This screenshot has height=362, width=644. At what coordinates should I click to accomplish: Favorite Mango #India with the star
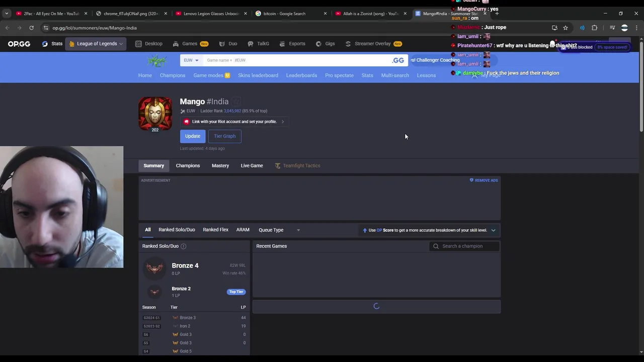pos(236,102)
